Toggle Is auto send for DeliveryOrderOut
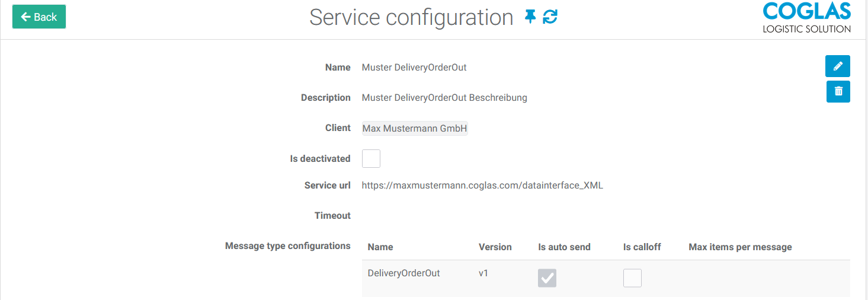 (x=547, y=278)
